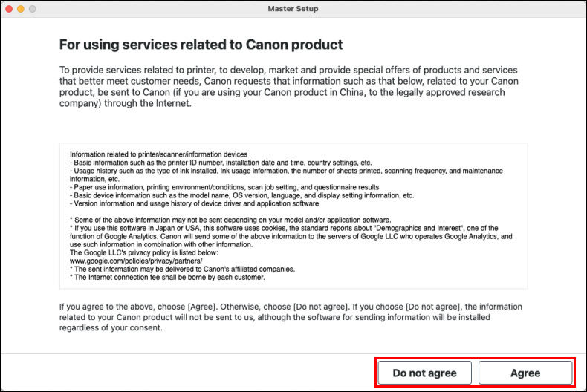Click the printer ID number information line

[x=221, y=163]
